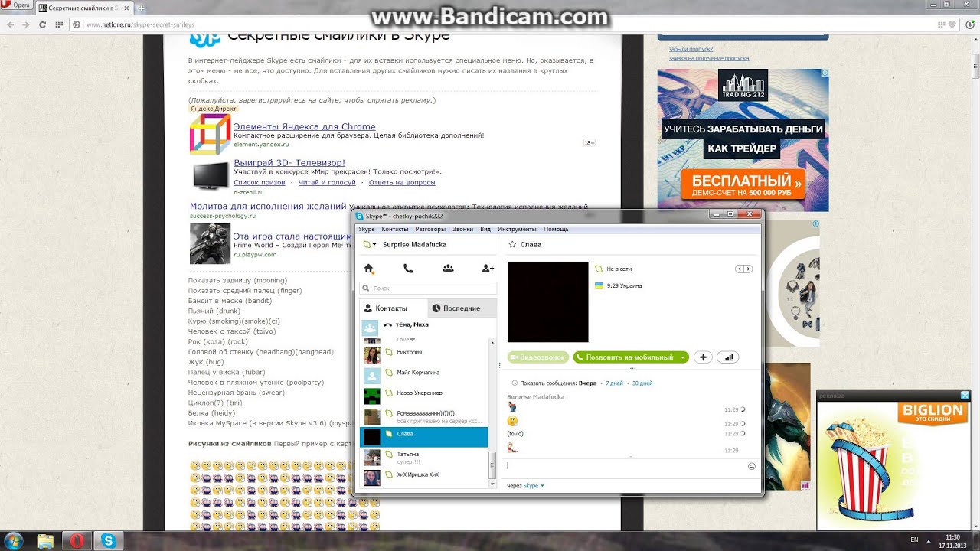
Task: Reload the page in Opera
Action: (43, 24)
